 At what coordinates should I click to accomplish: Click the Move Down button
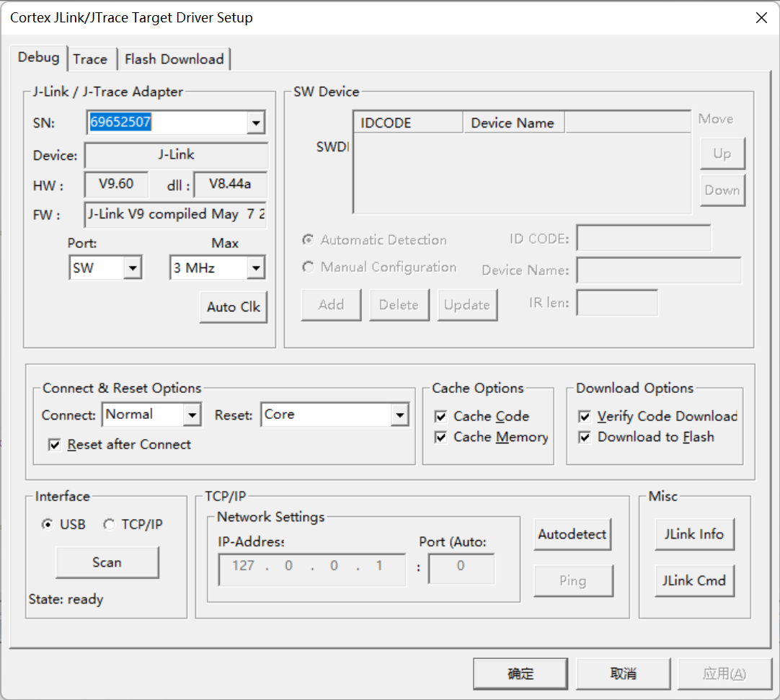click(722, 190)
